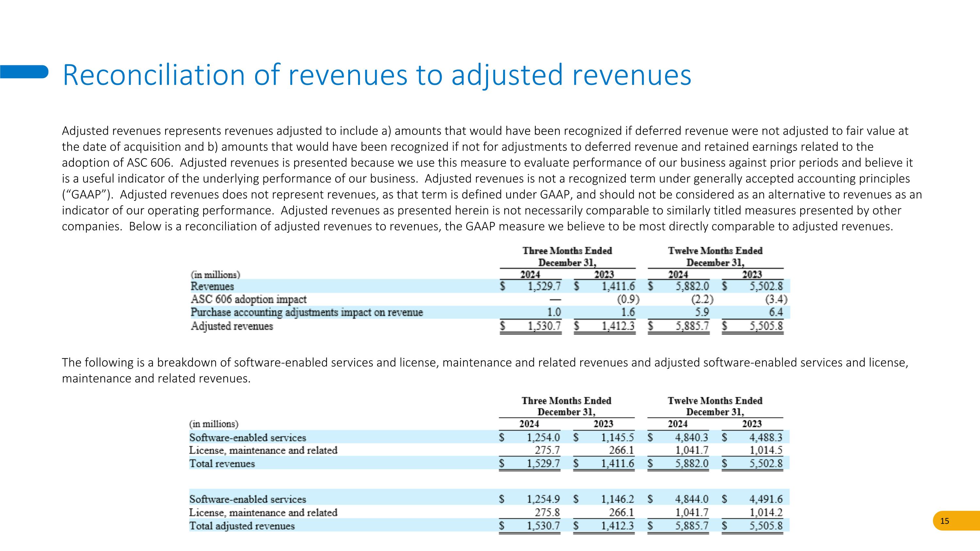The width and height of the screenshot is (980, 551).
Task: Click the 5,505.8 total adjusted revenues in second table
Action: pyautogui.click(x=766, y=526)
